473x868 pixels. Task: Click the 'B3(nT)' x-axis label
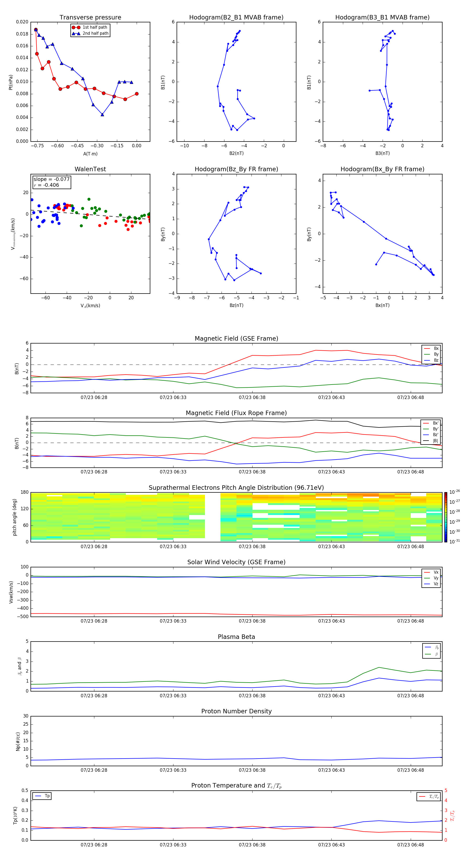click(x=382, y=153)
